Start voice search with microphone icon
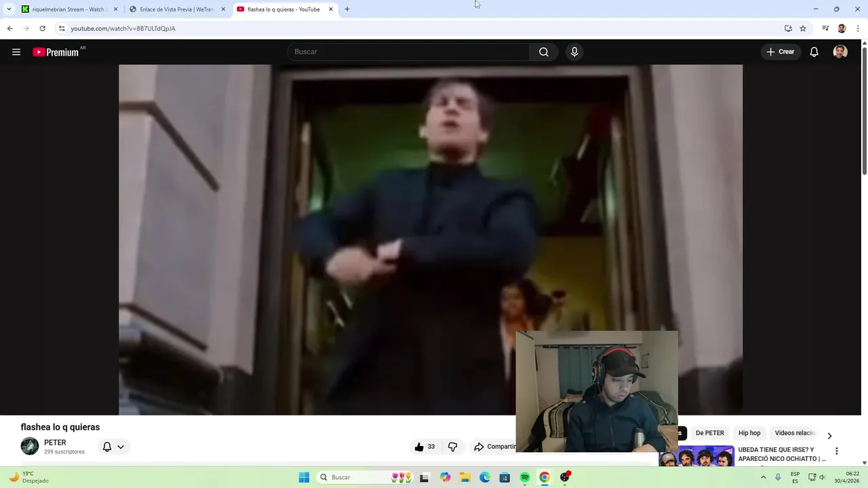Screen dimensions: 868x488 (574, 52)
